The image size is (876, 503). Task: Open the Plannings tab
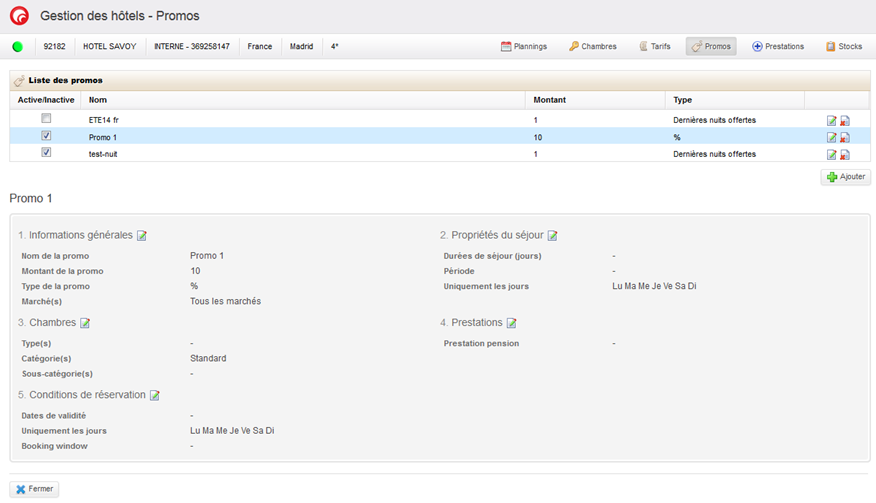tap(524, 46)
